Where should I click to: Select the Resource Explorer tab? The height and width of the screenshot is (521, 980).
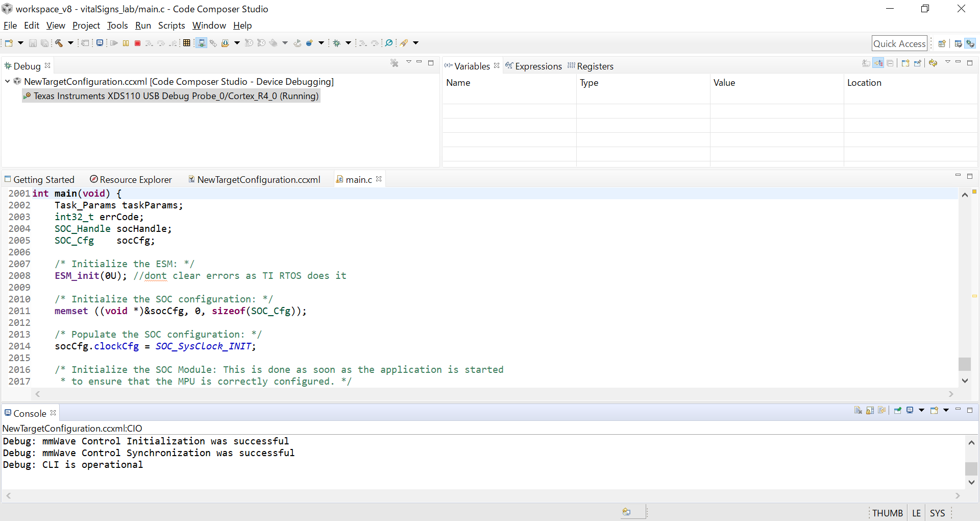pyautogui.click(x=131, y=179)
